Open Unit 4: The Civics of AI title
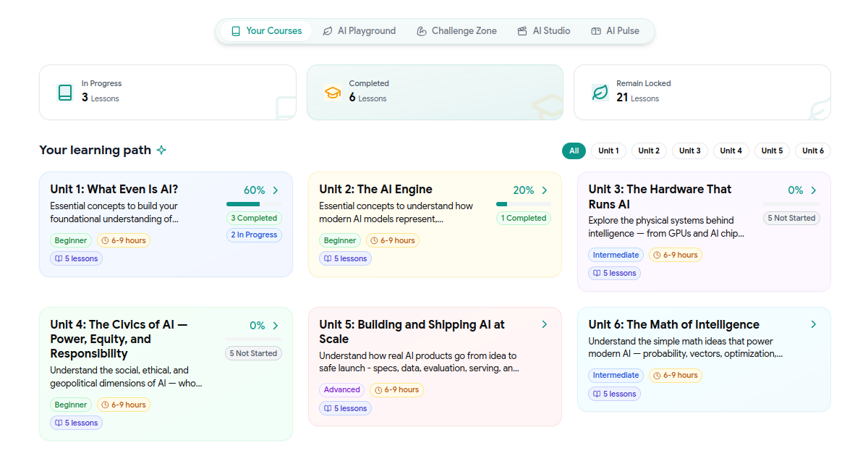The width and height of the screenshot is (868, 456). click(119, 339)
